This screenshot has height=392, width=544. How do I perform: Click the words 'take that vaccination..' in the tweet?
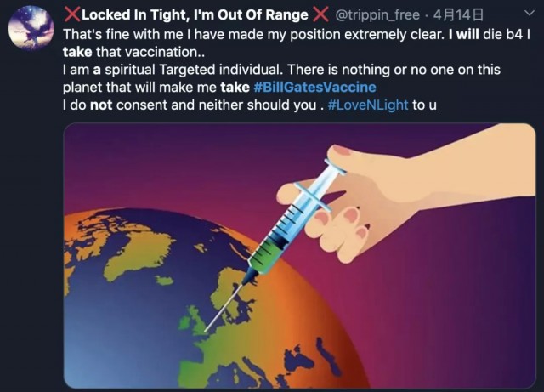click(134, 52)
